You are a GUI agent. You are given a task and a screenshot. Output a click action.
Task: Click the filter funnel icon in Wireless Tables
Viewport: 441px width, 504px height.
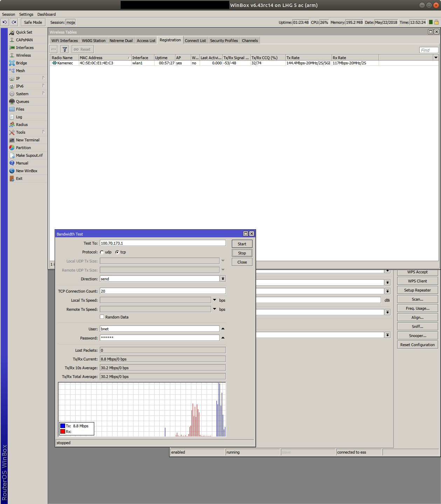64,49
